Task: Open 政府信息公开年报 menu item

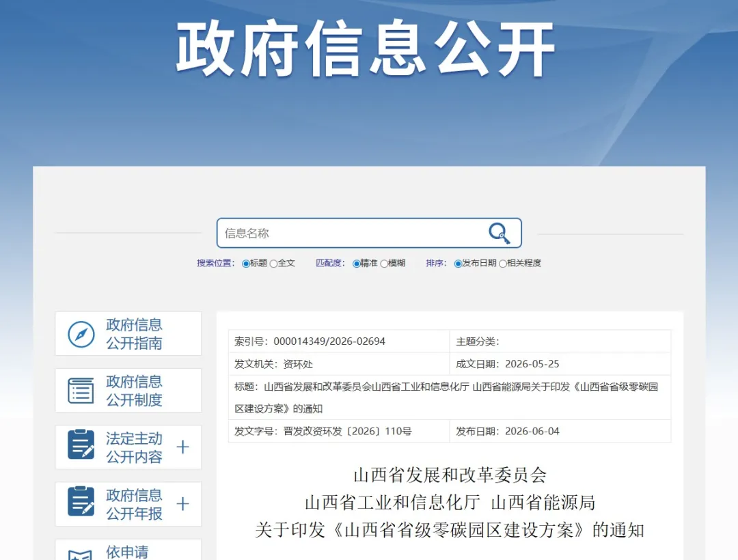Action: (128, 504)
